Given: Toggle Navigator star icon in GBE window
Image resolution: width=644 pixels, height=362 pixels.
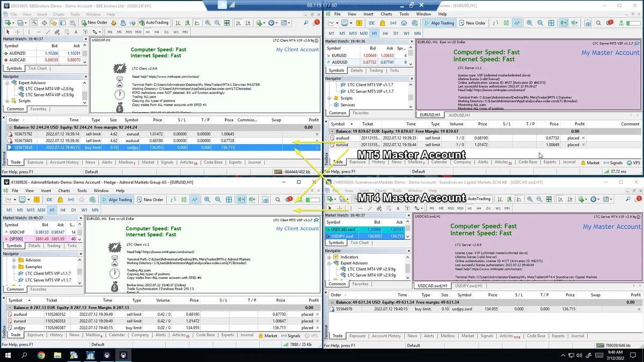Looking at the screenshot, I should point(54,23).
